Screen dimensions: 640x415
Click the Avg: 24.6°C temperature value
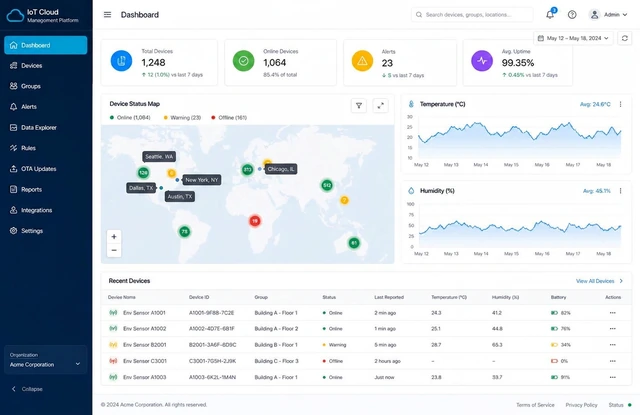coord(595,104)
